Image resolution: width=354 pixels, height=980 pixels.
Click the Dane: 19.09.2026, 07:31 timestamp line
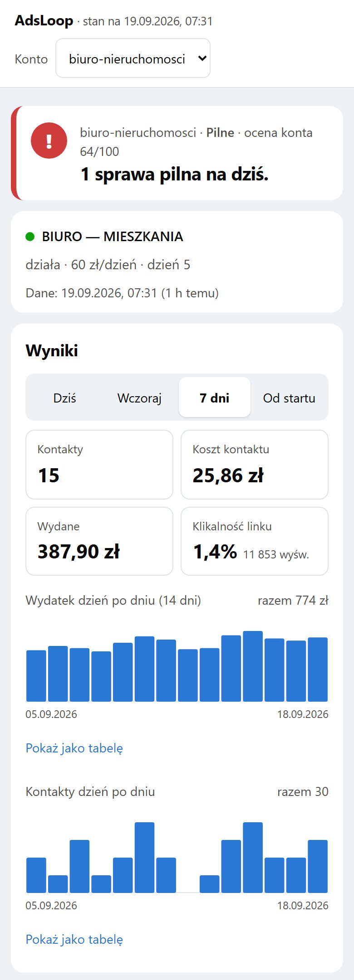click(122, 293)
